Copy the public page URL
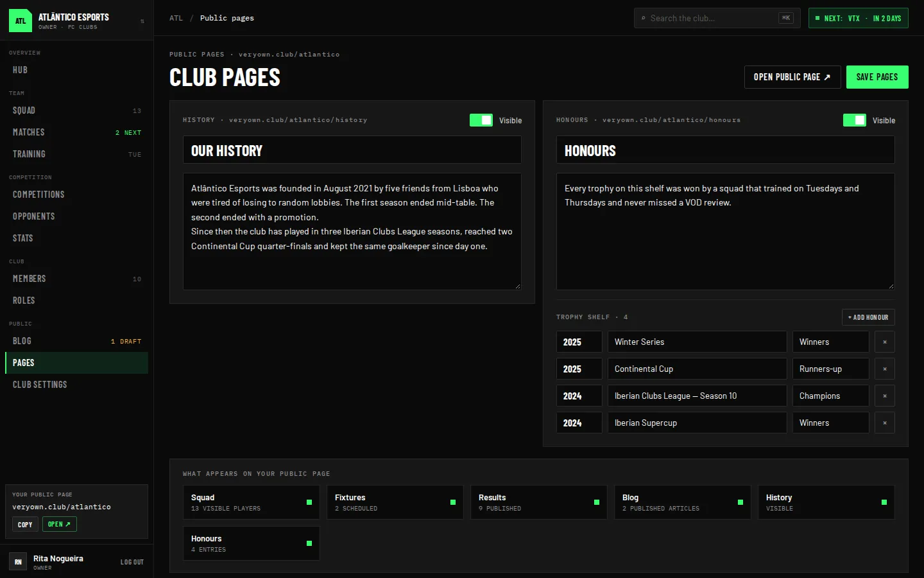Image resolution: width=924 pixels, height=578 pixels. (25, 525)
